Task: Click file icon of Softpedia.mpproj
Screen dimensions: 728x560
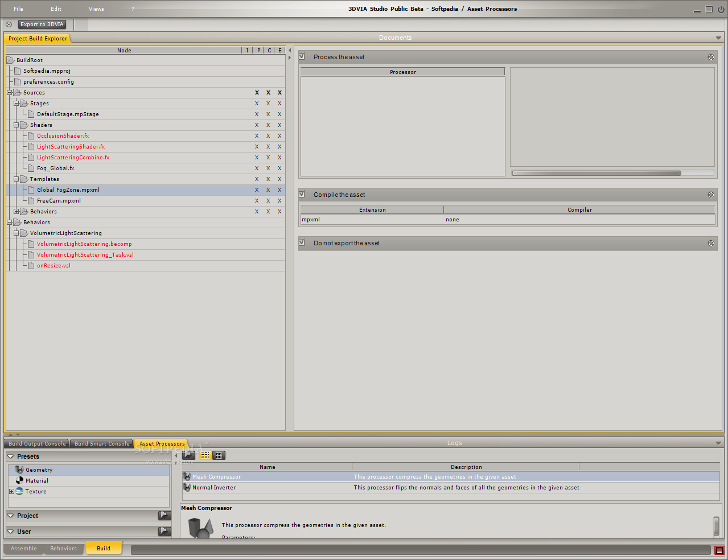Action: point(17,71)
